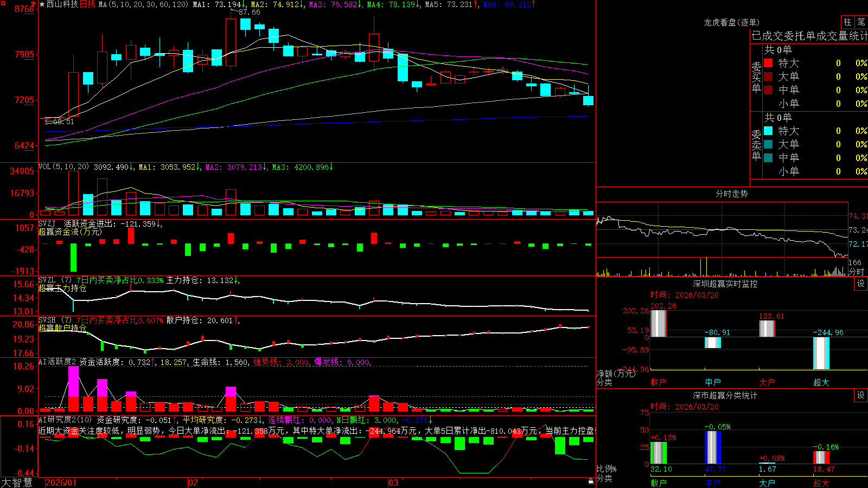
Task: Click the 87.66 high price annotation
Action: [250, 12]
